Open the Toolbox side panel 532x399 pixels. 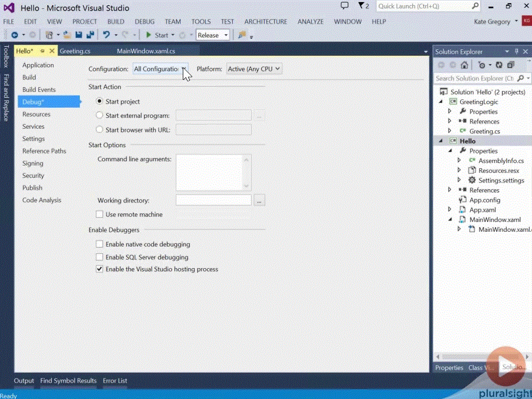coord(6,56)
